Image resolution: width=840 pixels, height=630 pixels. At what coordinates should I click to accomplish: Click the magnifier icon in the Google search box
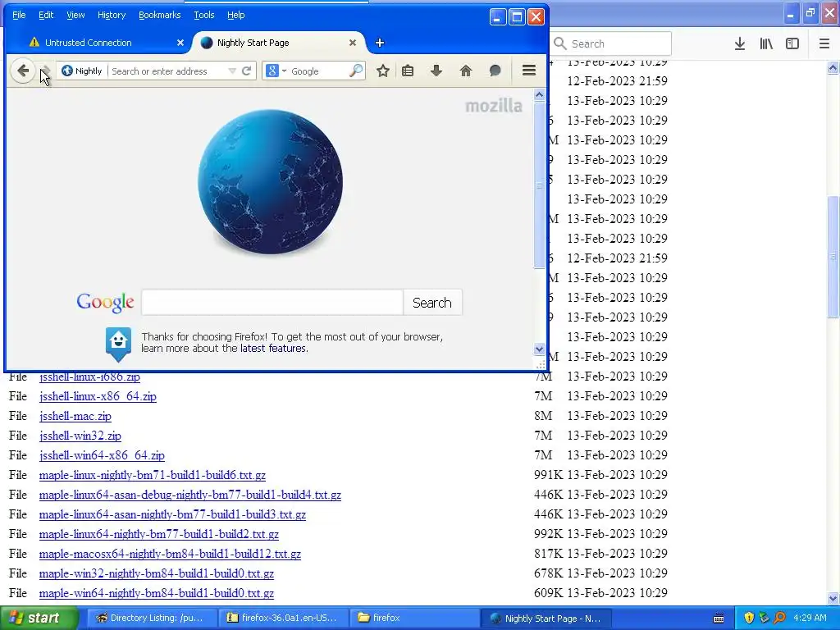pos(356,71)
